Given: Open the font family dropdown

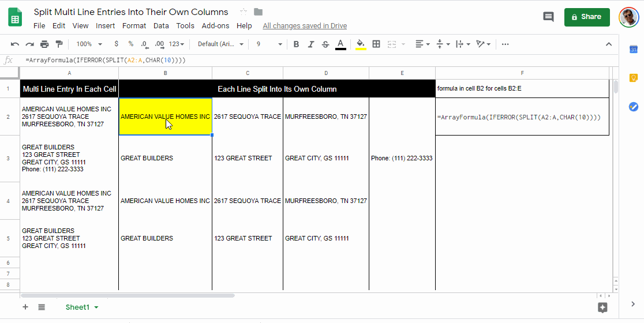Looking at the screenshot, I should click(x=220, y=44).
